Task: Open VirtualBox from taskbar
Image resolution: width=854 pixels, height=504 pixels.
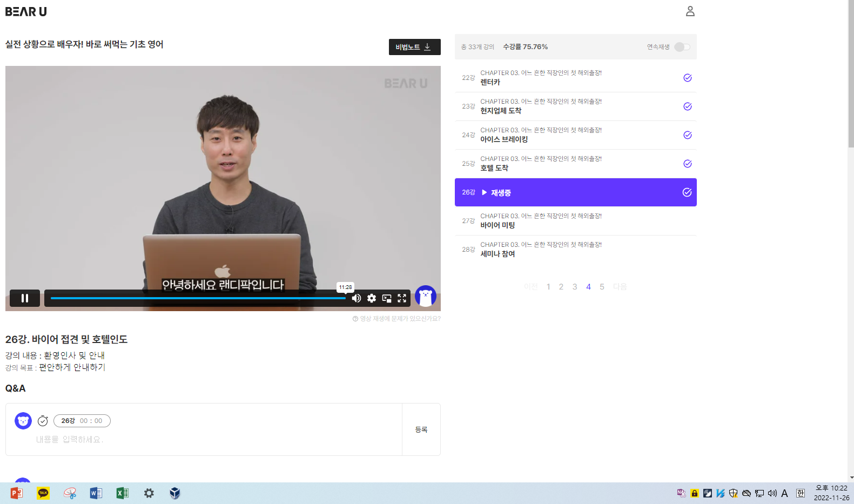Action: coord(175,493)
